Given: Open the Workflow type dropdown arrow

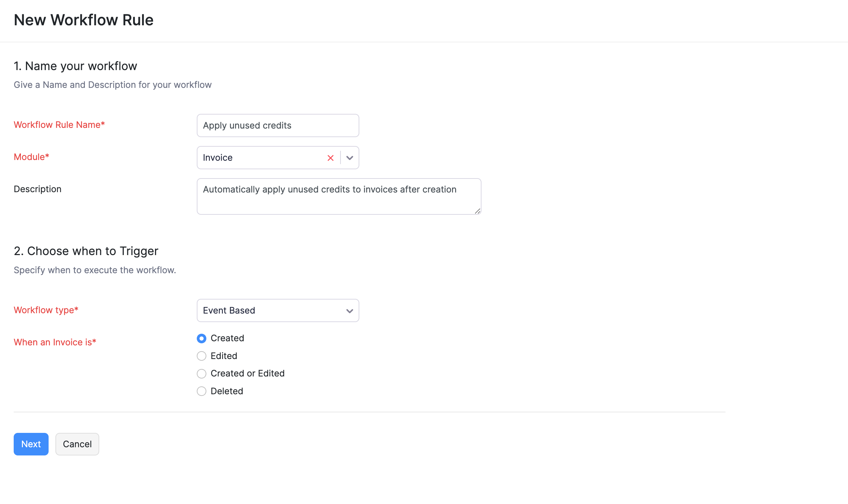Looking at the screenshot, I should [x=349, y=311].
